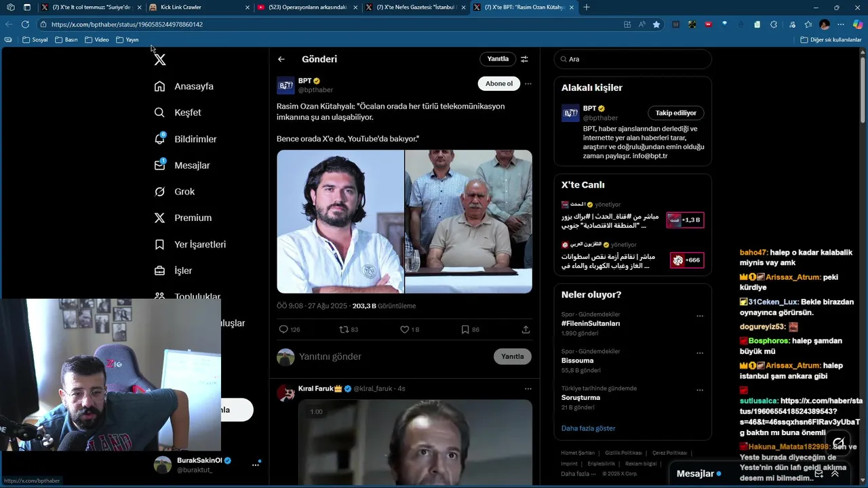Switch to YouTube Operasyonların arkasındaki tab
Screen dimensions: 868x488
click(x=307, y=7)
